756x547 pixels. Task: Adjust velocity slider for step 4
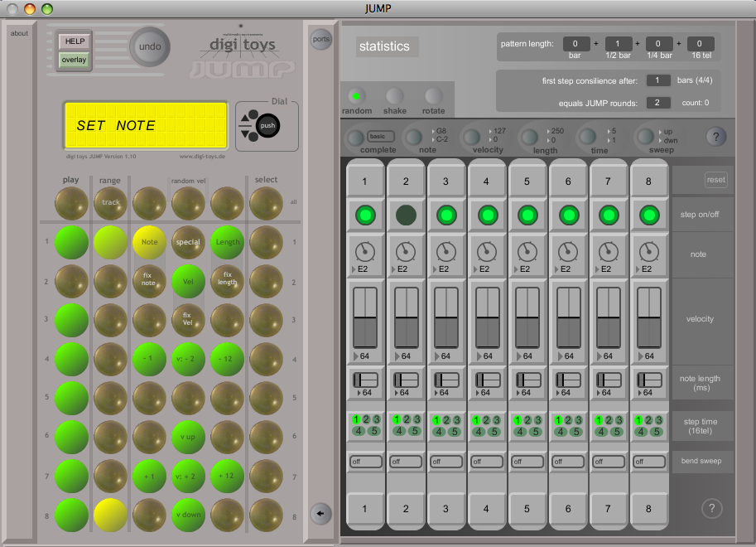tap(488, 317)
